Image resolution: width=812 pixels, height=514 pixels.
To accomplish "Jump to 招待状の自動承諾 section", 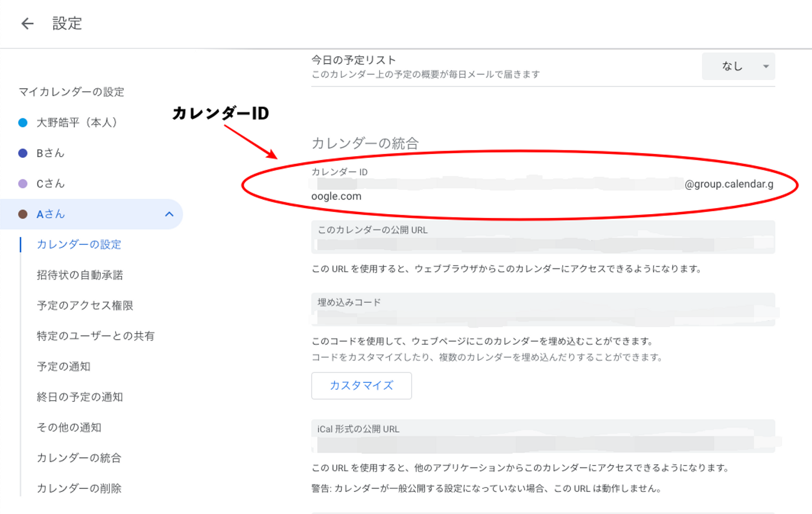I will click(x=80, y=275).
